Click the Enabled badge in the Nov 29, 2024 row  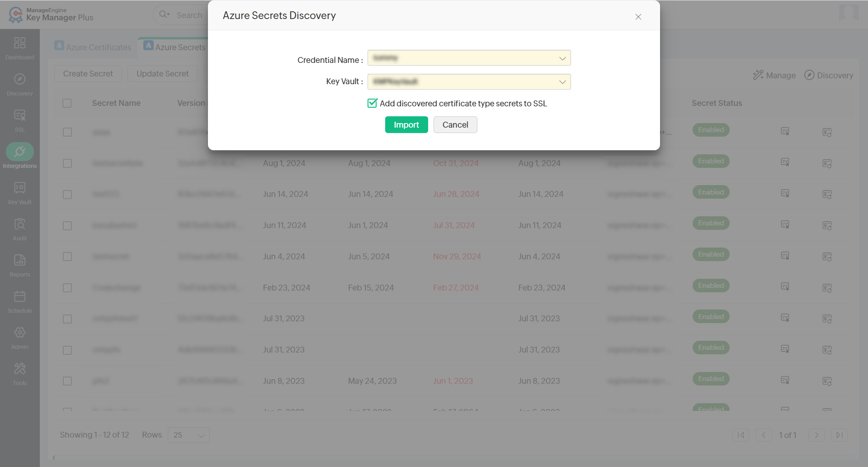[x=711, y=254]
